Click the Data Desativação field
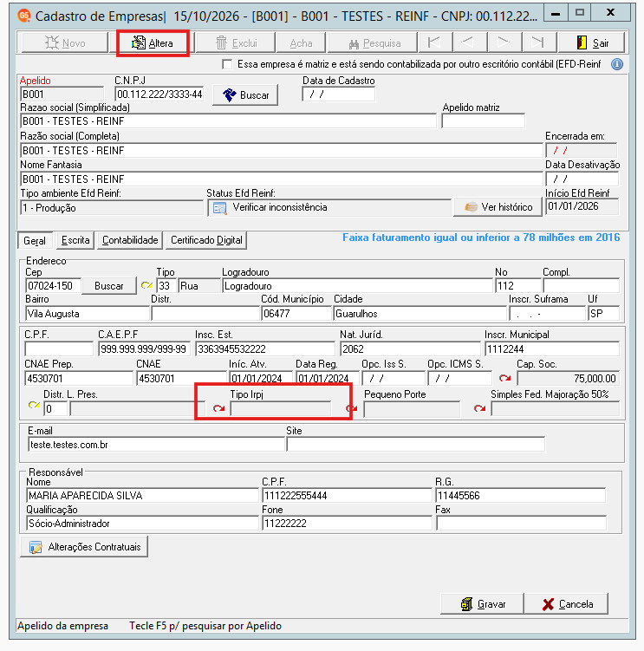 tap(582, 179)
